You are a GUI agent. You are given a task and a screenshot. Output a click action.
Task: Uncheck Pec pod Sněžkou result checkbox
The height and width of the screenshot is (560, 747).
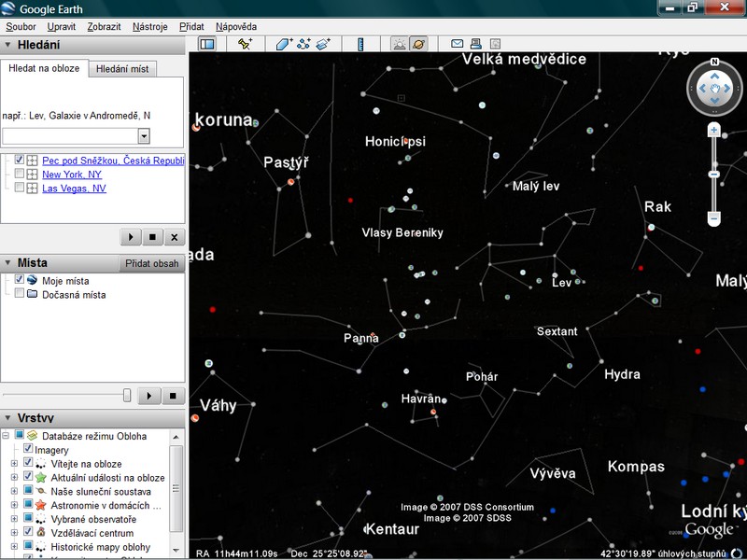pos(19,159)
